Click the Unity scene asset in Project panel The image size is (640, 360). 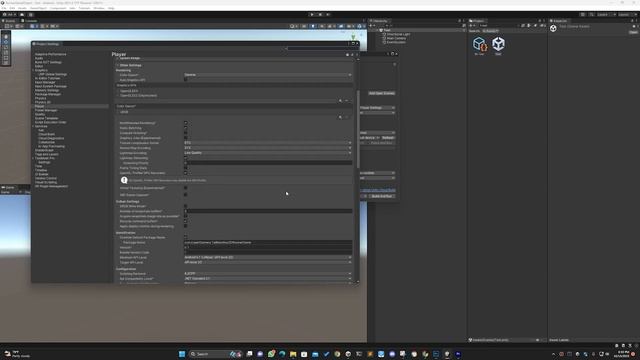[x=498, y=44]
